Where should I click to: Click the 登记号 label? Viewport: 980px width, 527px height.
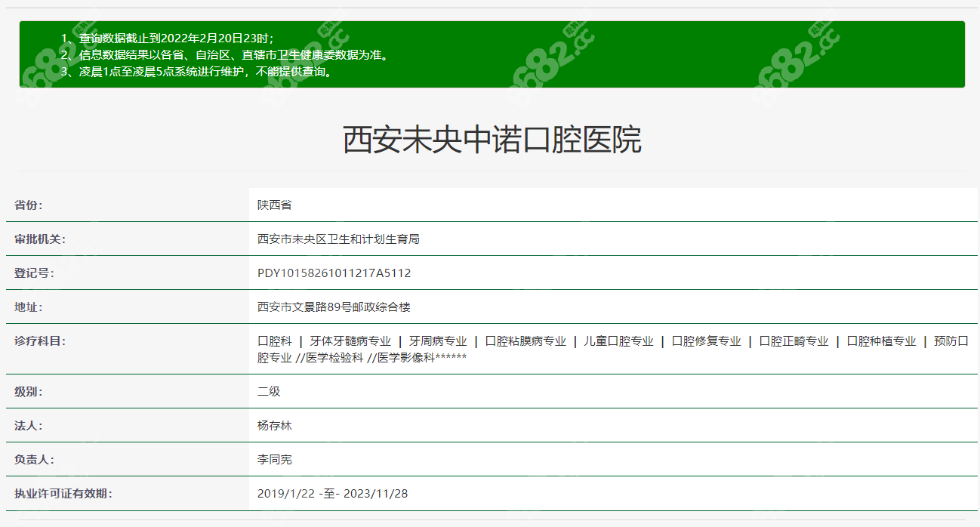pyautogui.click(x=34, y=273)
